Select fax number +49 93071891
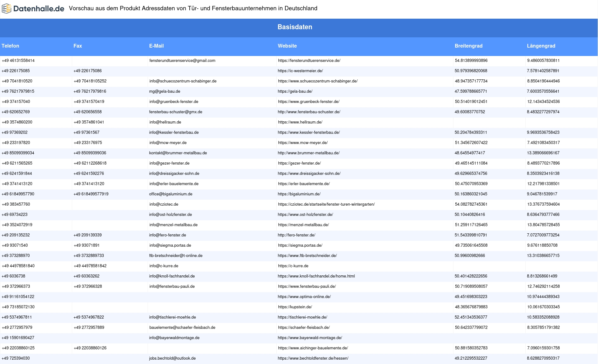Screen dimensions: 598x364 click(x=87, y=245)
